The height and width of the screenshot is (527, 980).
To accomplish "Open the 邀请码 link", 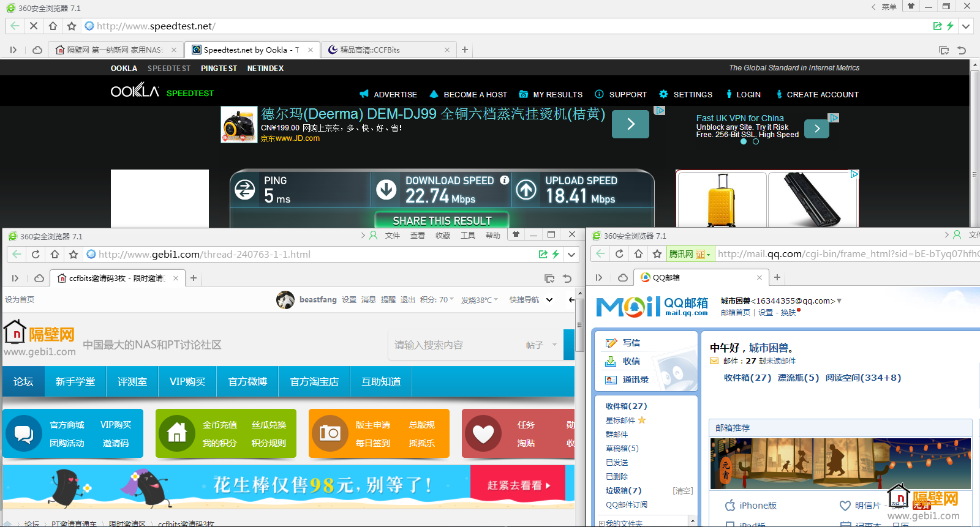I will 116,443.
